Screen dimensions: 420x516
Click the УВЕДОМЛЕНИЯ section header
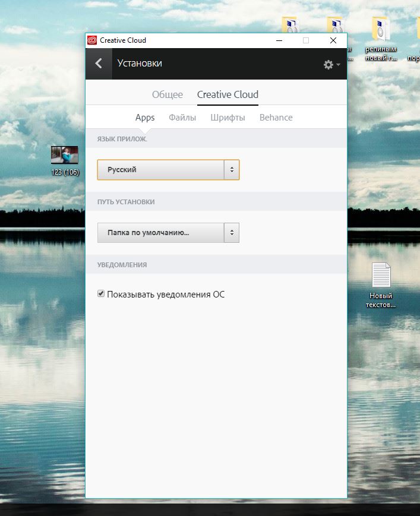(122, 265)
